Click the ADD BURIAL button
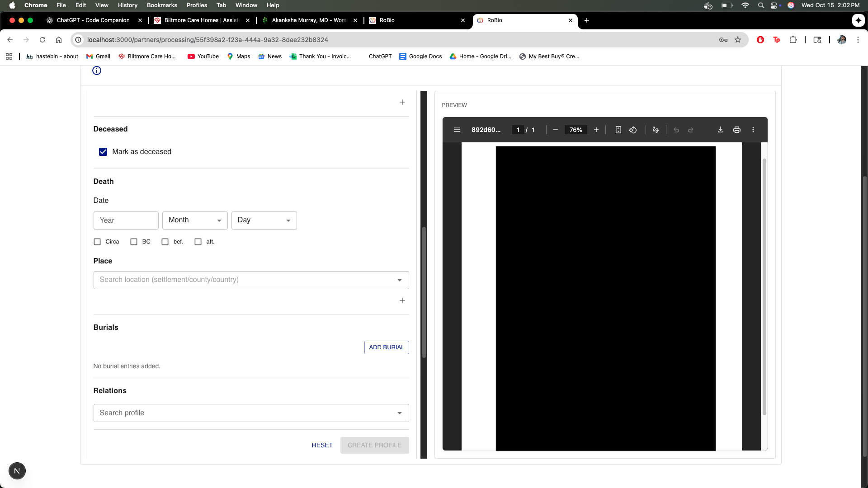 click(387, 347)
